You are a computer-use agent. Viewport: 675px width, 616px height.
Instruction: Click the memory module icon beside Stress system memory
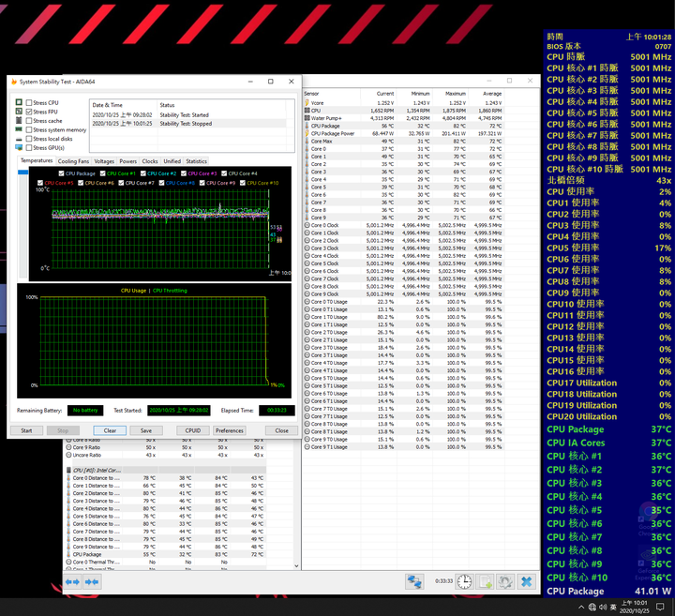19,129
